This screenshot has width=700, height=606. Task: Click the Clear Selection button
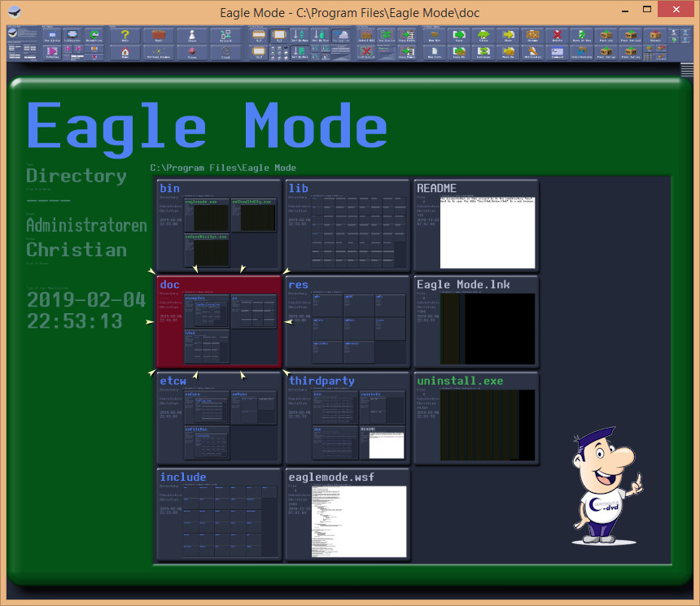[x=366, y=53]
